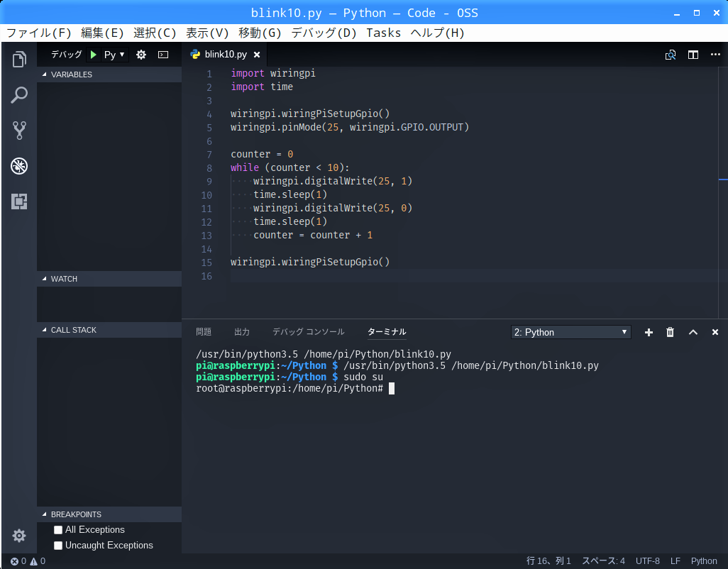Viewport: 728px width, 569px height.
Task: Click UTF-8 encoding in status bar
Action: click(x=647, y=561)
